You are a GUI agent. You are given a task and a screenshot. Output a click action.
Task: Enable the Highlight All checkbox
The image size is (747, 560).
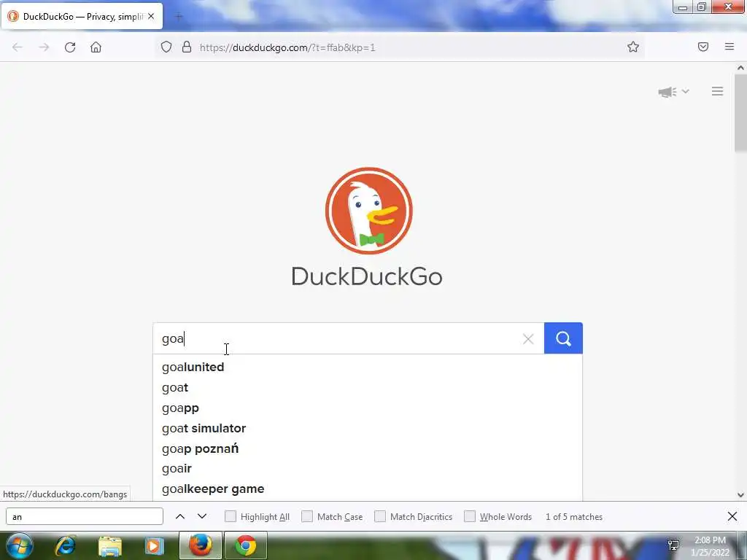(231, 517)
